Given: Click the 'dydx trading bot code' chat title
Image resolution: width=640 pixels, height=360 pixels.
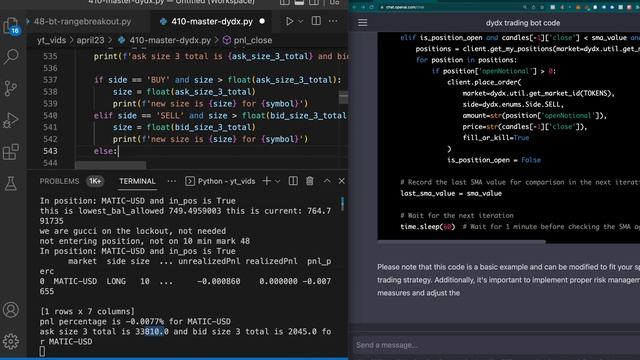Looking at the screenshot, I should [522, 23].
